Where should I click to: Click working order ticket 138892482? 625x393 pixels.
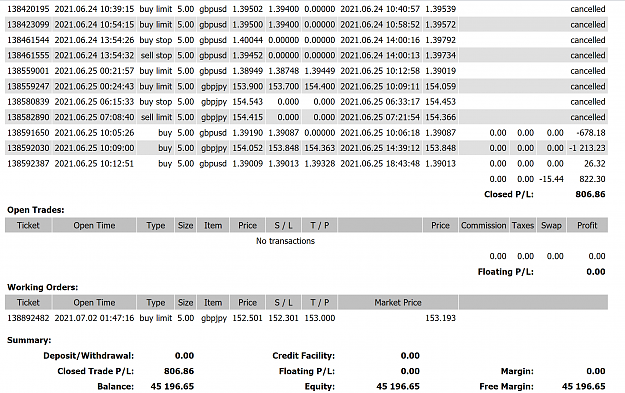(28, 318)
